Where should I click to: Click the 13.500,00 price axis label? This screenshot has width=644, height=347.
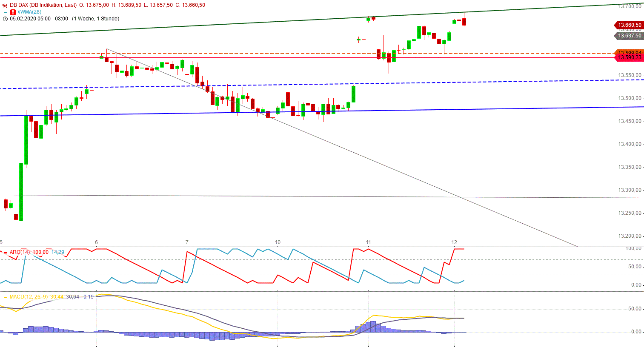click(x=630, y=98)
